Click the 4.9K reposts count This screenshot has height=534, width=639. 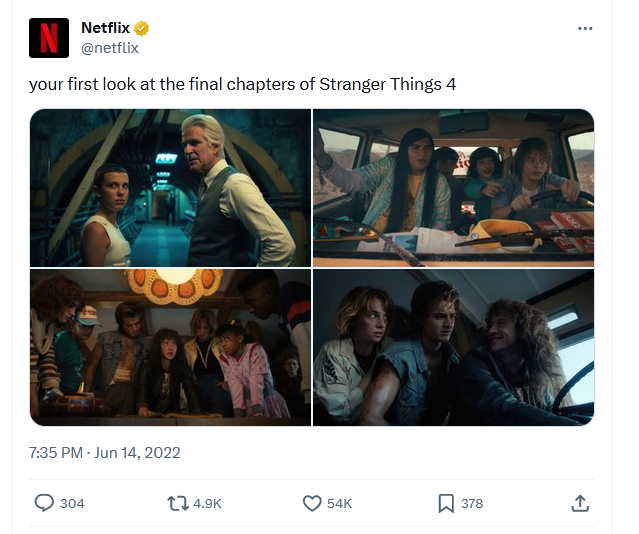point(207,503)
